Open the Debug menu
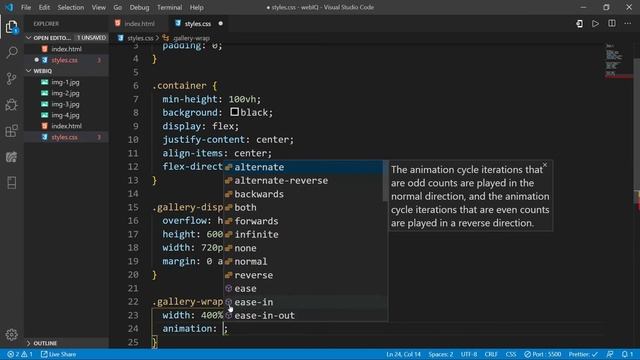 (139, 7)
